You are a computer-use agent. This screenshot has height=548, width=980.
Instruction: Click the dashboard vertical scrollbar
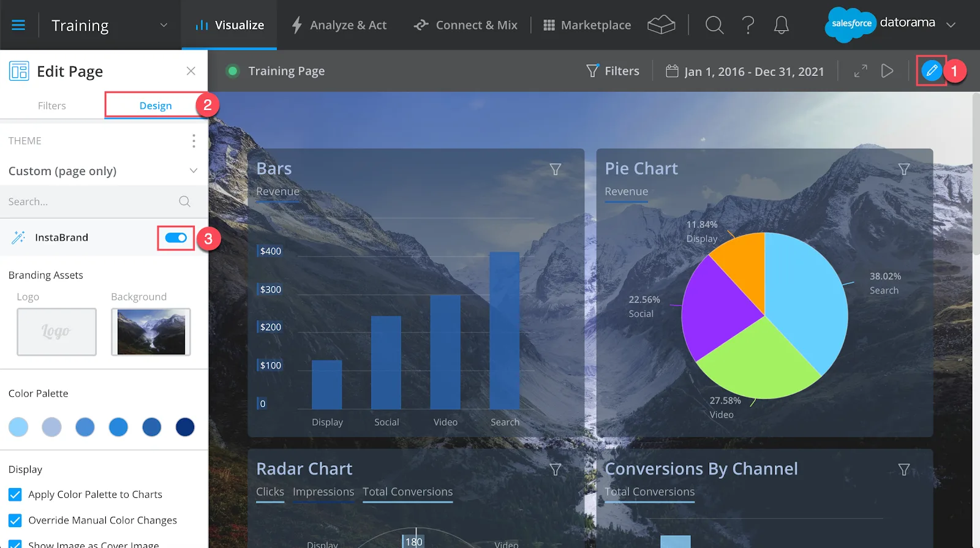[976, 175]
